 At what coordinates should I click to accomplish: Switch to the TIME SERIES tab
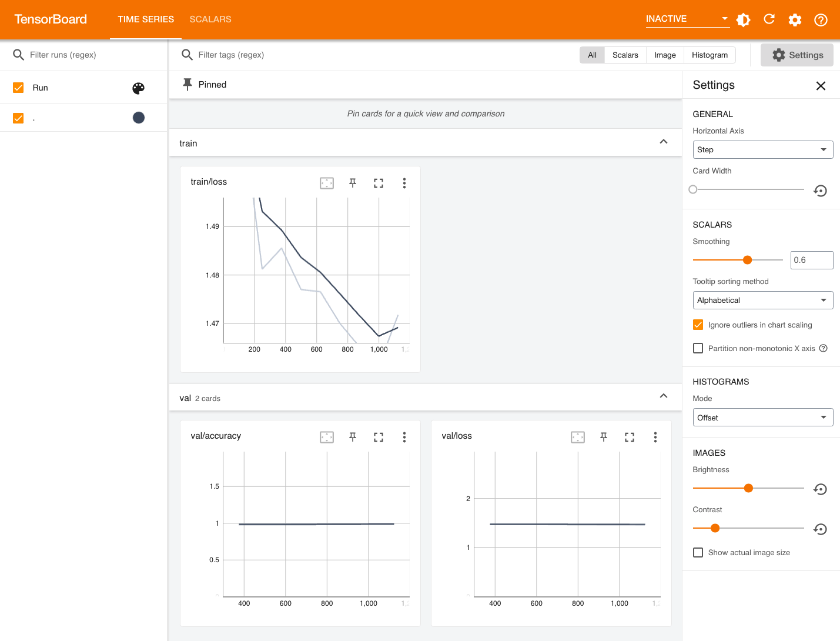click(146, 19)
